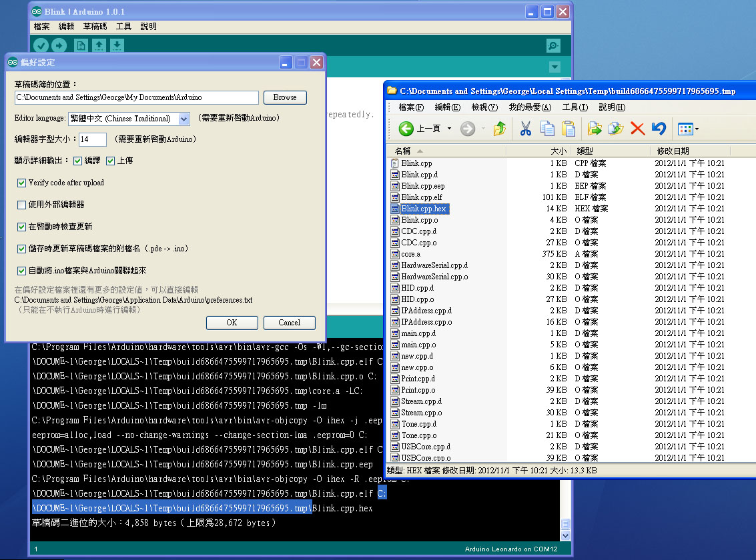756x560 pixels.
Task: Toggle associate .ino files with Arduino checkbox
Action: tap(21, 271)
